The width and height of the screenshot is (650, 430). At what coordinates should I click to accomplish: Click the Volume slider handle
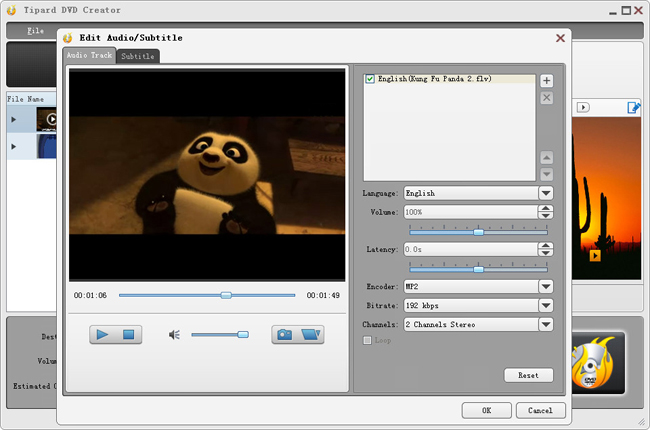coord(478,232)
